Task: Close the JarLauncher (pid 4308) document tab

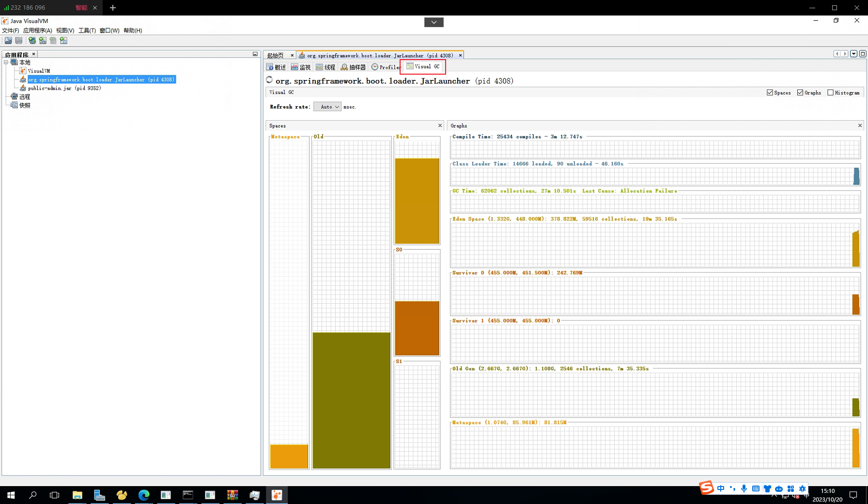Action: pyautogui.click(x=460, y=55)
